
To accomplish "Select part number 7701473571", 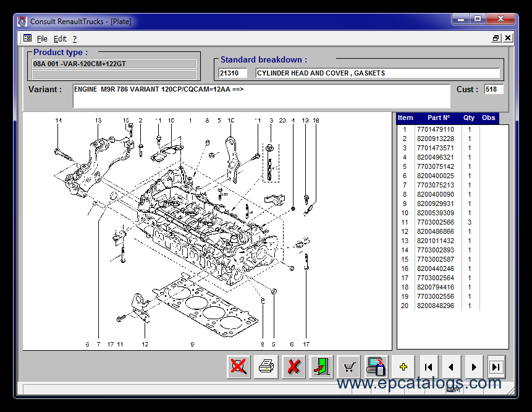I will click(436, 148).
